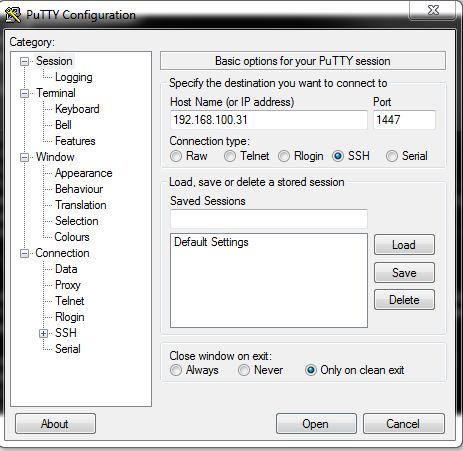Close the PuTTY Configuration window
Screen dimensions: 463x451
433,10
